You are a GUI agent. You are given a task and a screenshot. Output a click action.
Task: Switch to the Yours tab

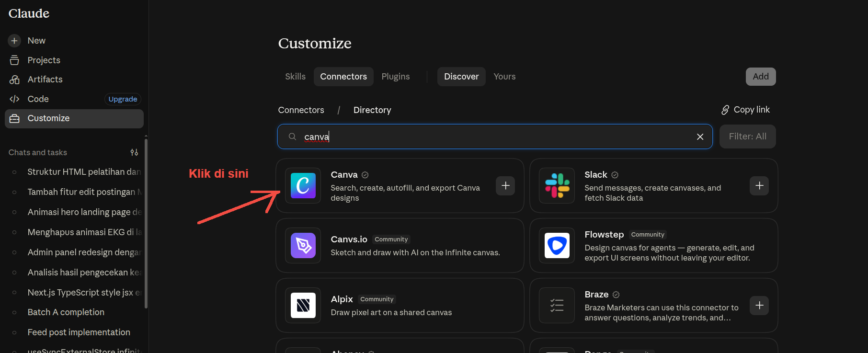[x=505, y=77]
